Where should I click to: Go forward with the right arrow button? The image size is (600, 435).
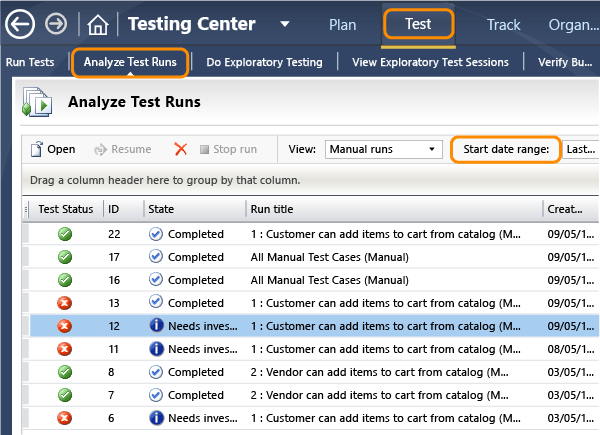[x=56, y=24]
